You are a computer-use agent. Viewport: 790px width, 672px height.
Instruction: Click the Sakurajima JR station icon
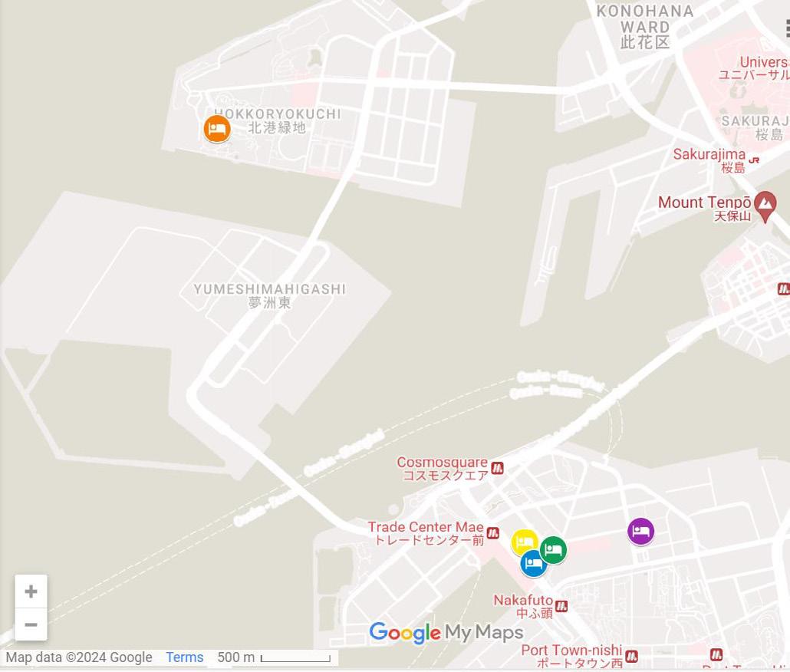pos(754,160)
